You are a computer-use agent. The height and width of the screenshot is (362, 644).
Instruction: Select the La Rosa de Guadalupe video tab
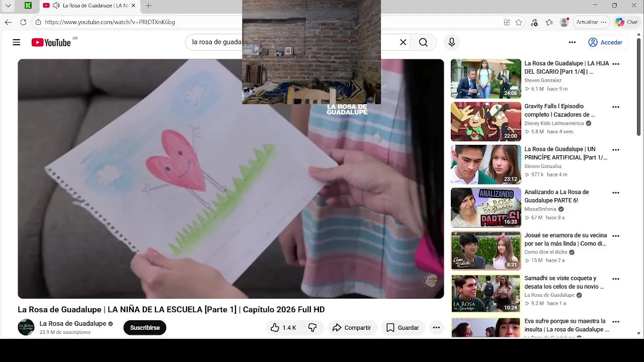90,6
